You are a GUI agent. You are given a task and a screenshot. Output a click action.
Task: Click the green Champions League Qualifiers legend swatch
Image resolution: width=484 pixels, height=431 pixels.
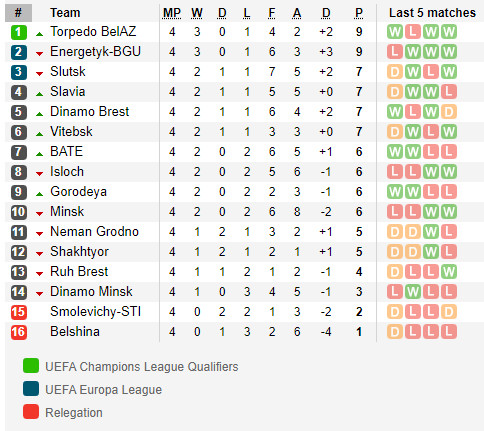click(31, 366)
